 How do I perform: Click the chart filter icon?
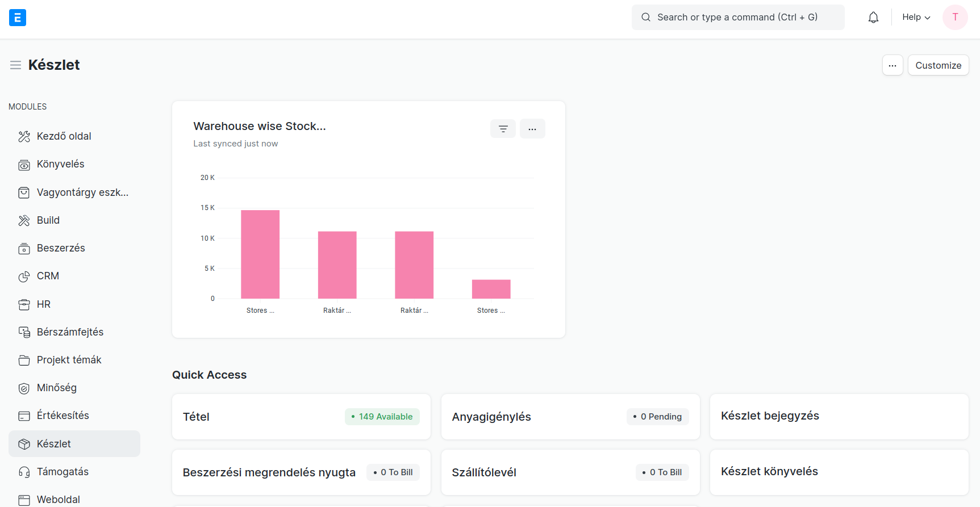tap(503, 129)
